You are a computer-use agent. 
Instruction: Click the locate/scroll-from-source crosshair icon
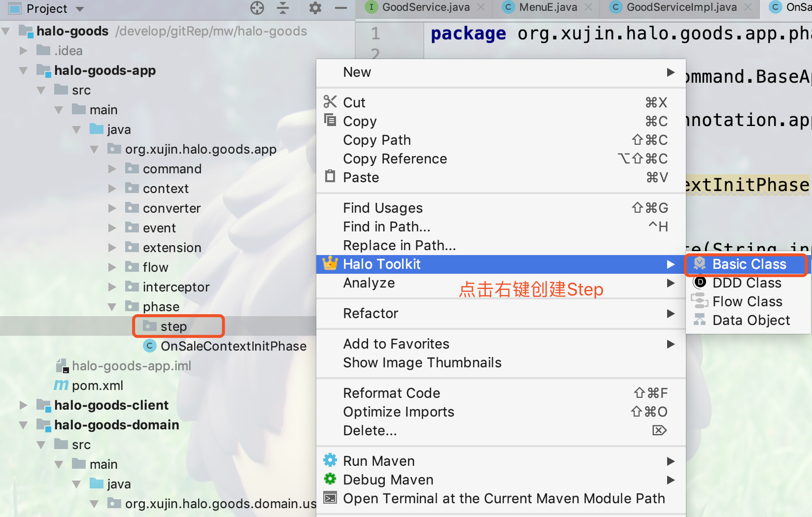click(x=257, y=8)
